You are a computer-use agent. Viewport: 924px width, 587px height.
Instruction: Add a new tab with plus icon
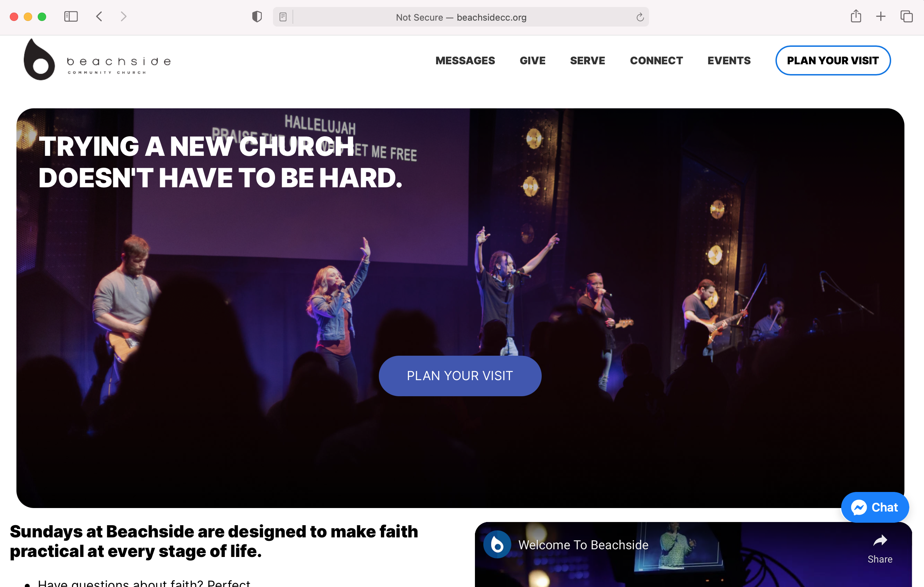coord(881,16)
